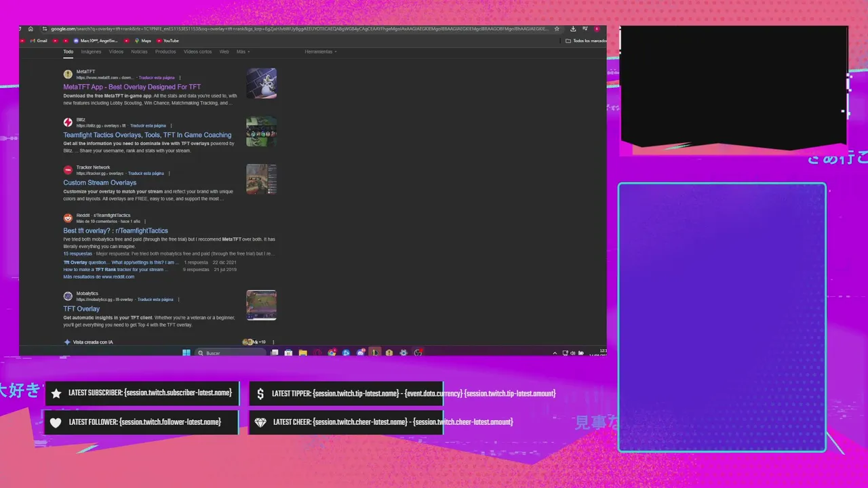The height and width of the screenshot is (488, 868).
Task: Open the more options dots for Tracker Network result
Action: [169, 174]
